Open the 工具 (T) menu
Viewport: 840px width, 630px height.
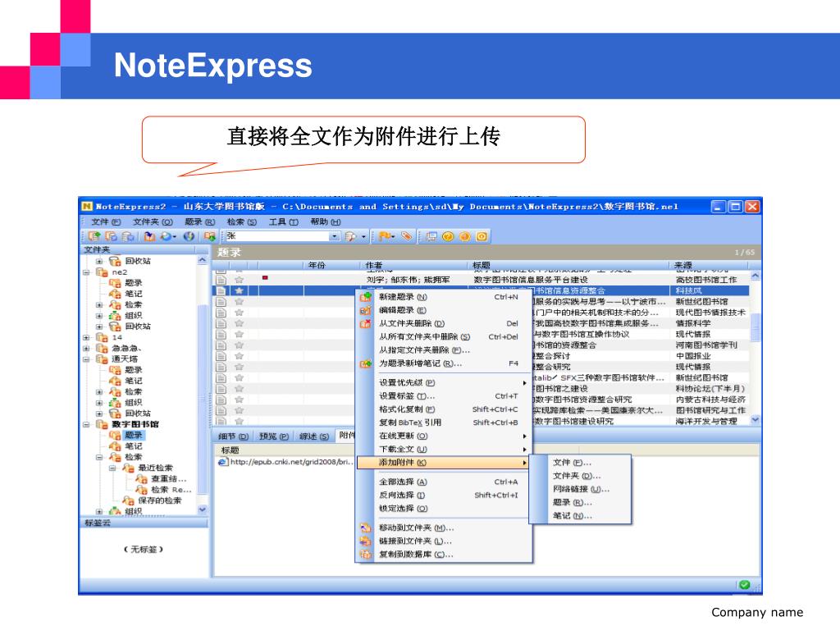tap(283, 221)
